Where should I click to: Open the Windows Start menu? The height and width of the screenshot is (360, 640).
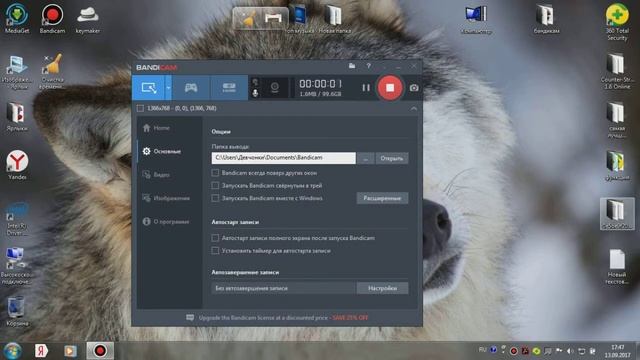point(13,351)
